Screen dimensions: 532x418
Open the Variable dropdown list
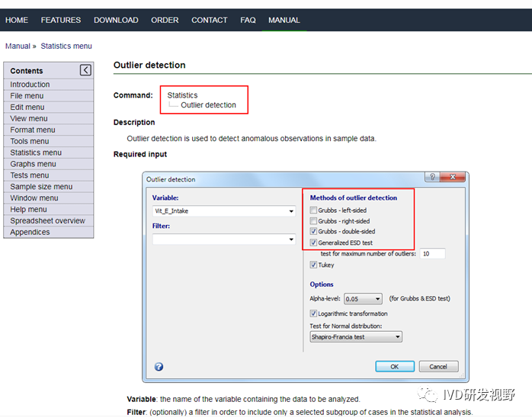[x=291, y=211]
